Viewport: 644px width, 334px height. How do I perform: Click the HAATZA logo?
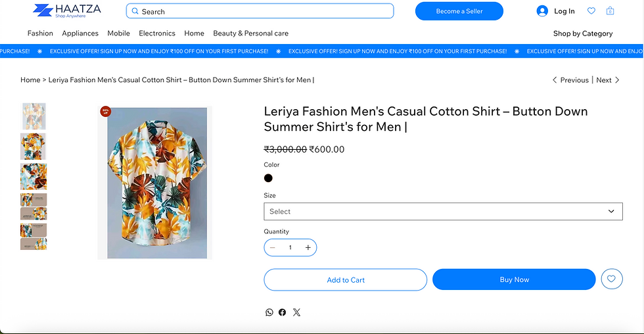pyautogui.click(x=67, y=11)
